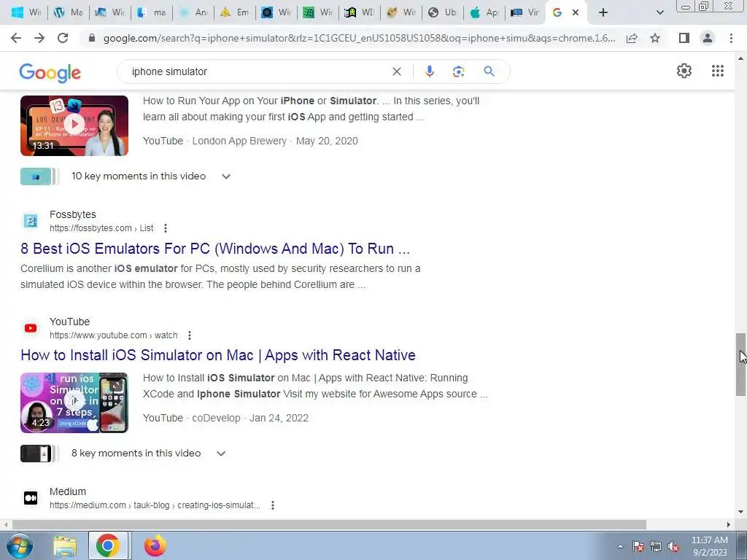Click Chrome icon in taskbar
Viewport: 747px width, 560px height.
(108, 545)
